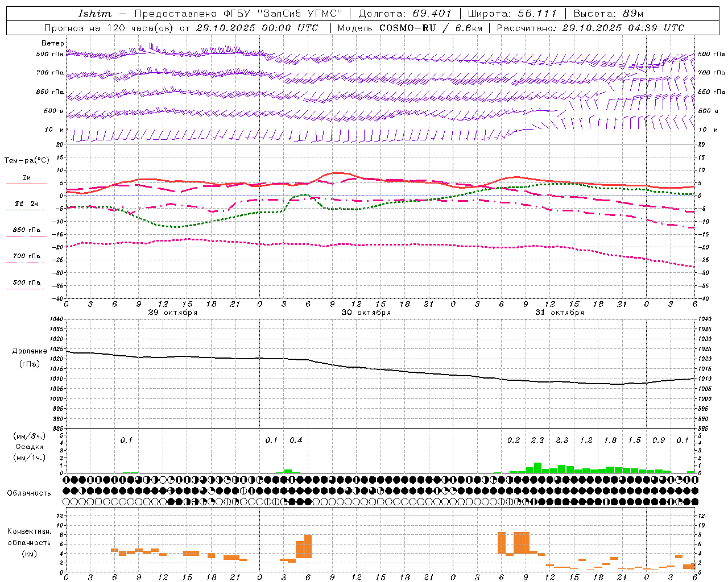Click the solid red "2м" legend line
This screenshot has width=728, height=582.
click(26, 184)
